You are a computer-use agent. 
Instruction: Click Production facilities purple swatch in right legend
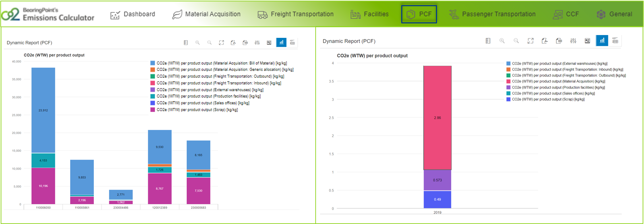click(508, 87)
